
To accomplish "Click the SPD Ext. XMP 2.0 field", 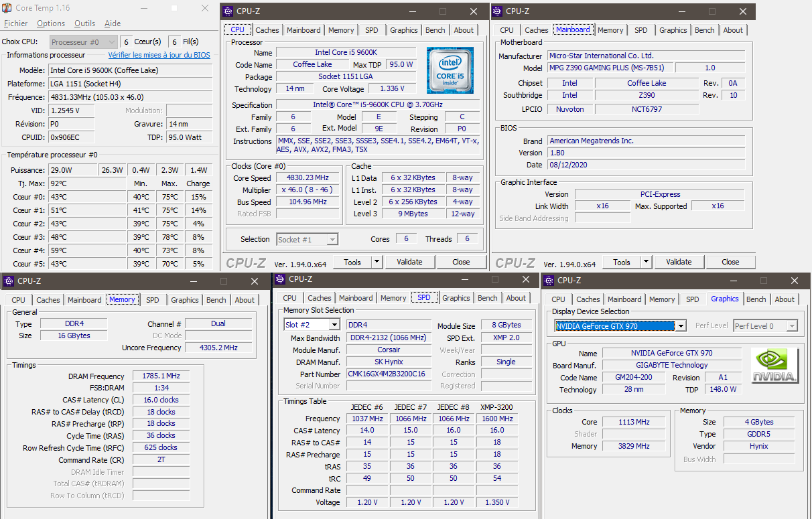I will (506, 338).
